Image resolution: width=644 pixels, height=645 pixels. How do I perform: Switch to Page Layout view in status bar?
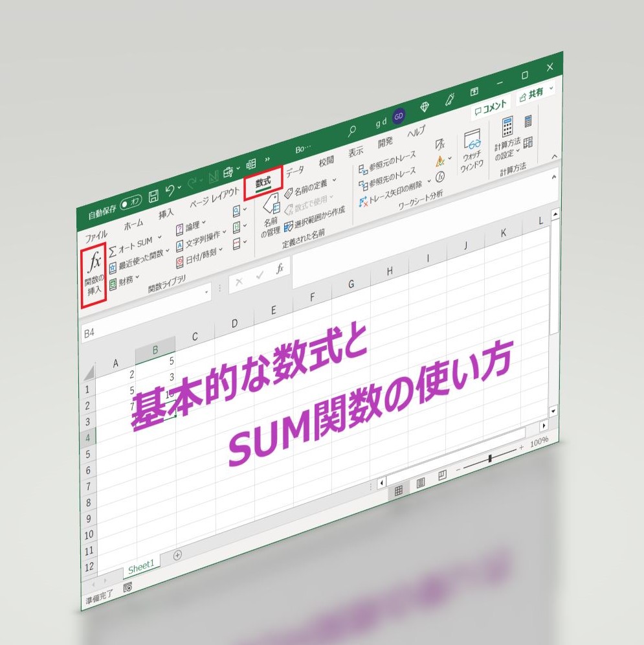(421, 482)
